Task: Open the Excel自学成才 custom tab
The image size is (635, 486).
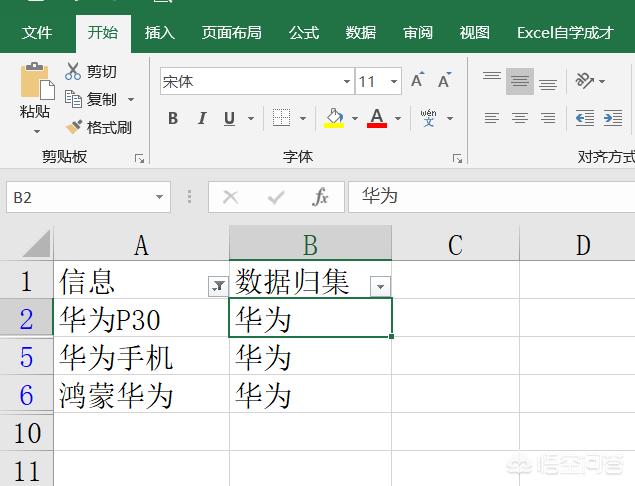Action: (x=565, y=33)
